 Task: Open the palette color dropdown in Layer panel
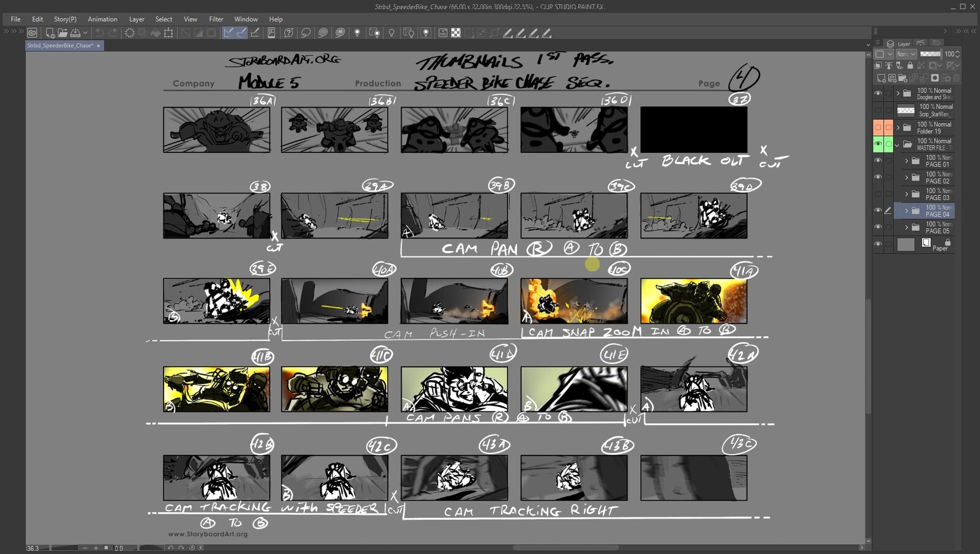pos(884,54)
